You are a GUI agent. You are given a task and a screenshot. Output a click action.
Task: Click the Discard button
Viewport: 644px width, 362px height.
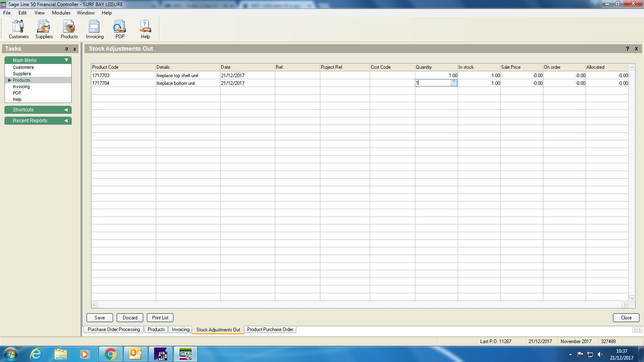click(130, 318)
